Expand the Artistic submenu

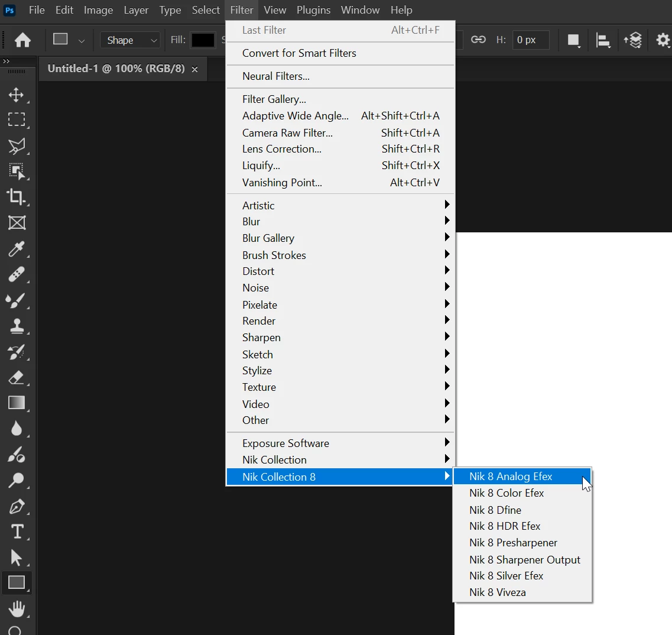coord(340,205)
